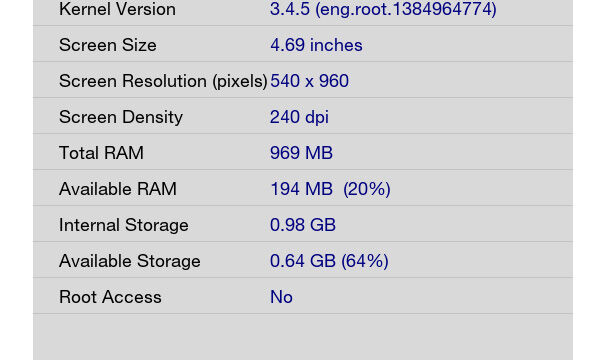The image size is (600, 360).
Task: Click the 4.69 inches value
Action: tap(316, 45)
